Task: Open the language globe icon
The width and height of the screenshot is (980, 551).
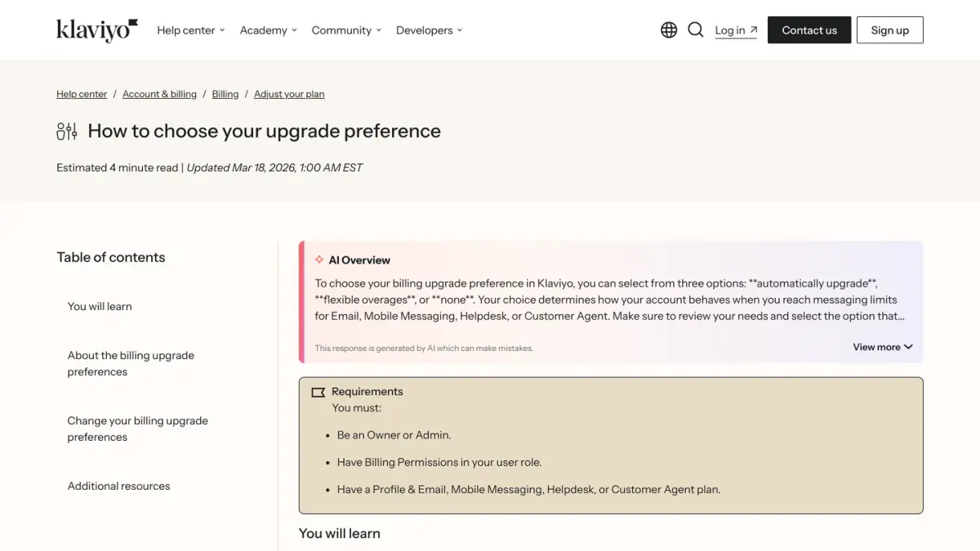Action: point(669,30)
